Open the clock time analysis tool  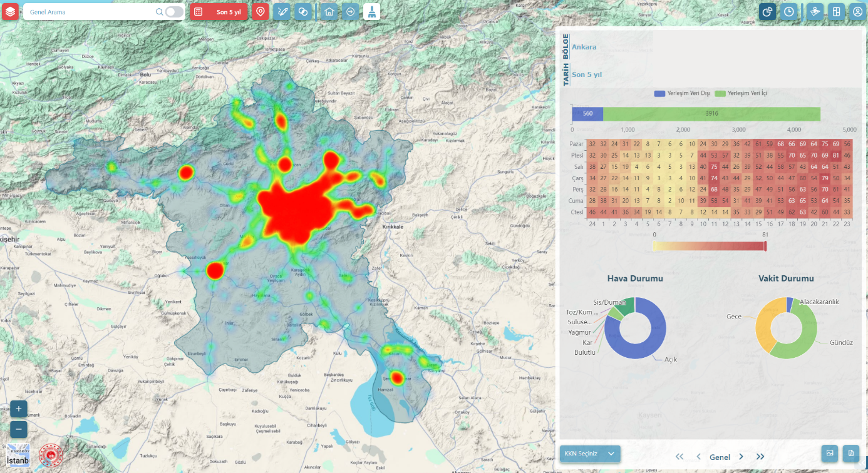click(789, 11)
